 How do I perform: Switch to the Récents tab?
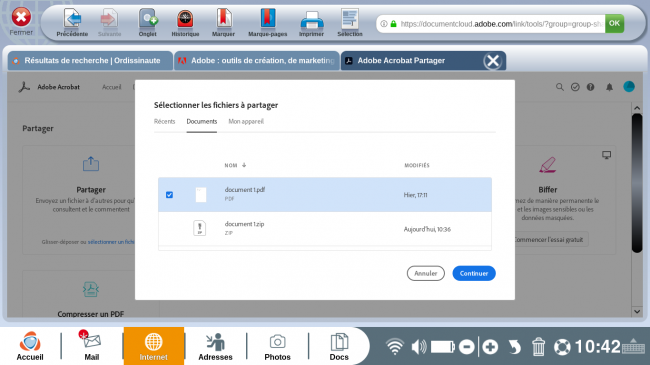[165, 122]
